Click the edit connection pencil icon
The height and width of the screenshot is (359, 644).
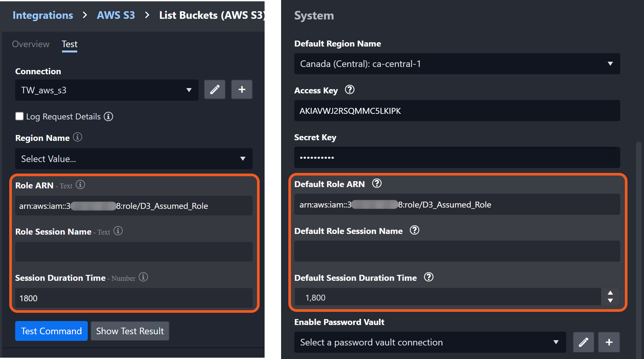pos(215,89)
